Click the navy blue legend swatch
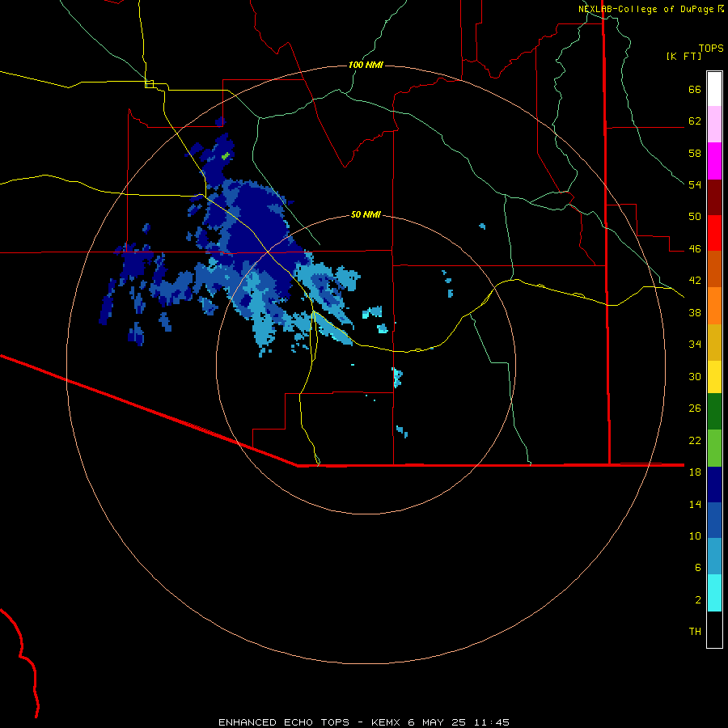 click(x=714, y=485)
